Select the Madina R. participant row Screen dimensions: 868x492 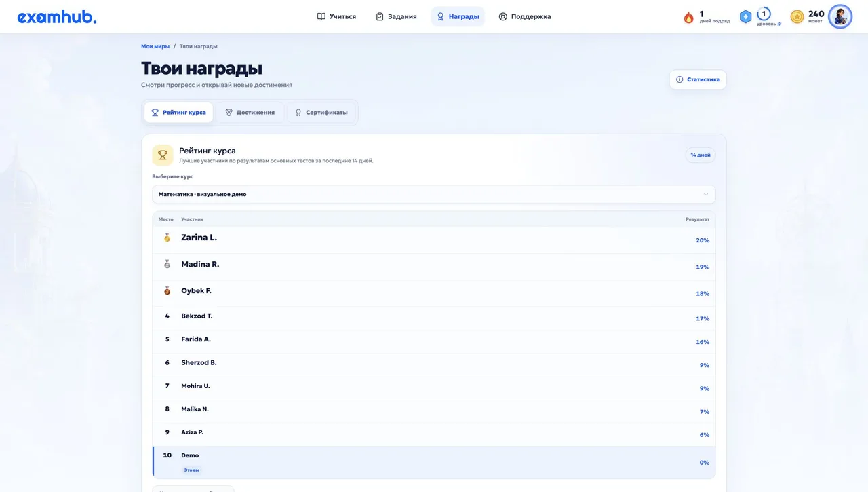(x=434, y=267)
